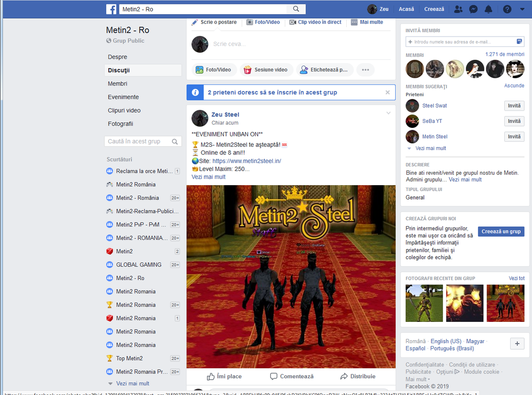Viewport: 532px width, 395px height.
Task: Expand post with Vezi mai mult
Action: [x=208, y=177]
